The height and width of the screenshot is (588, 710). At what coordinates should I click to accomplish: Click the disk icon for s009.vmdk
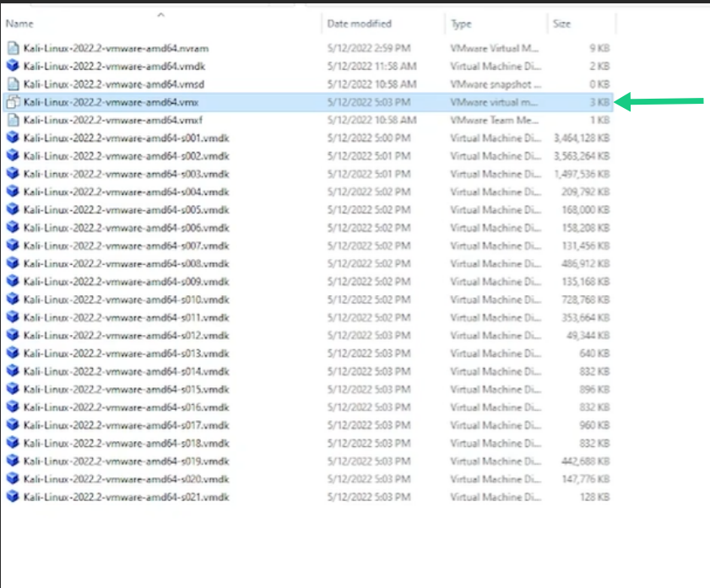coord(14,281)
